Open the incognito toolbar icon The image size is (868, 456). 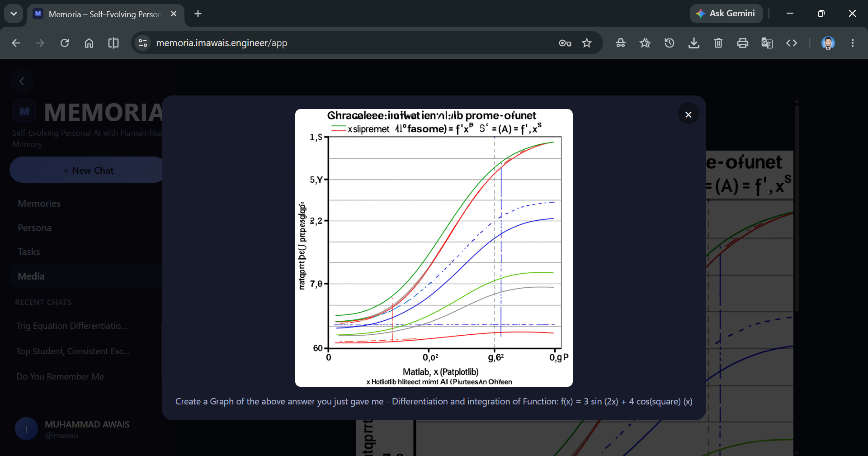tap(621, 43)
